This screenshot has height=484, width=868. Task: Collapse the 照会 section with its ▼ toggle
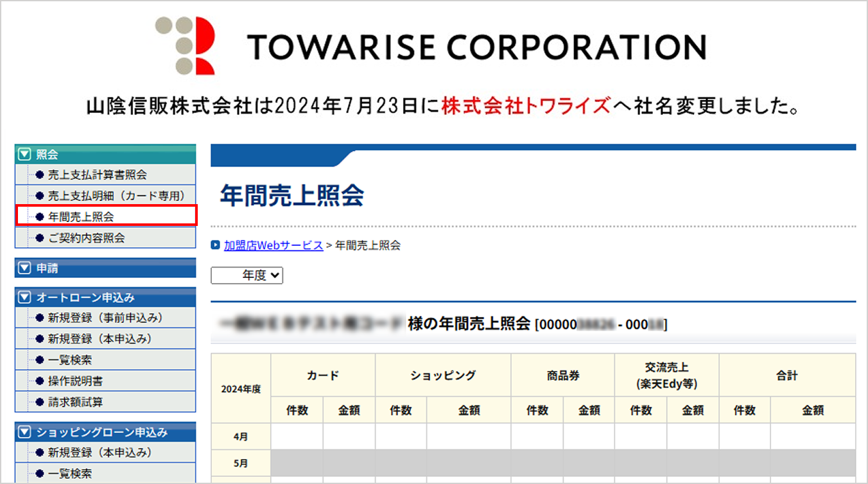pyautogui.click(x=24, y=153)
